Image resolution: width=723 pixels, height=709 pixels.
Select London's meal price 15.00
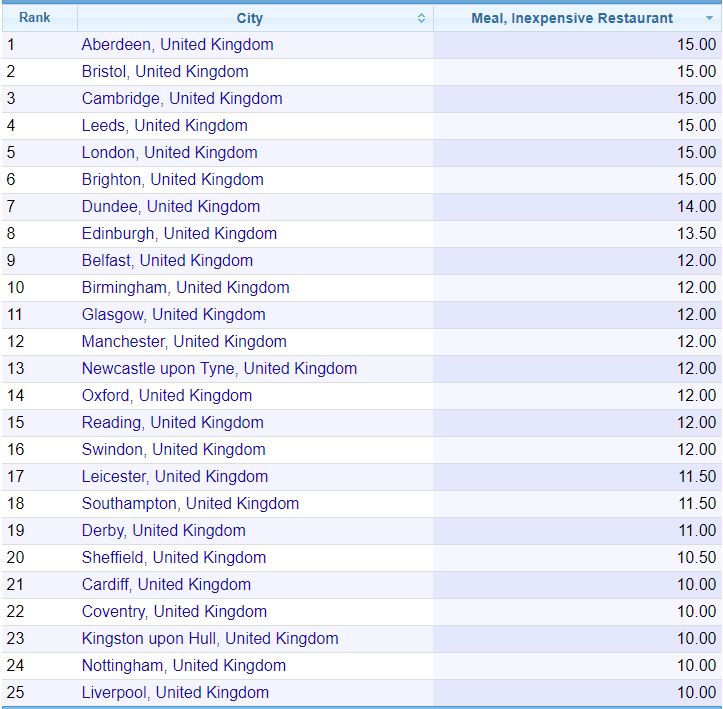tap(696, 153)
